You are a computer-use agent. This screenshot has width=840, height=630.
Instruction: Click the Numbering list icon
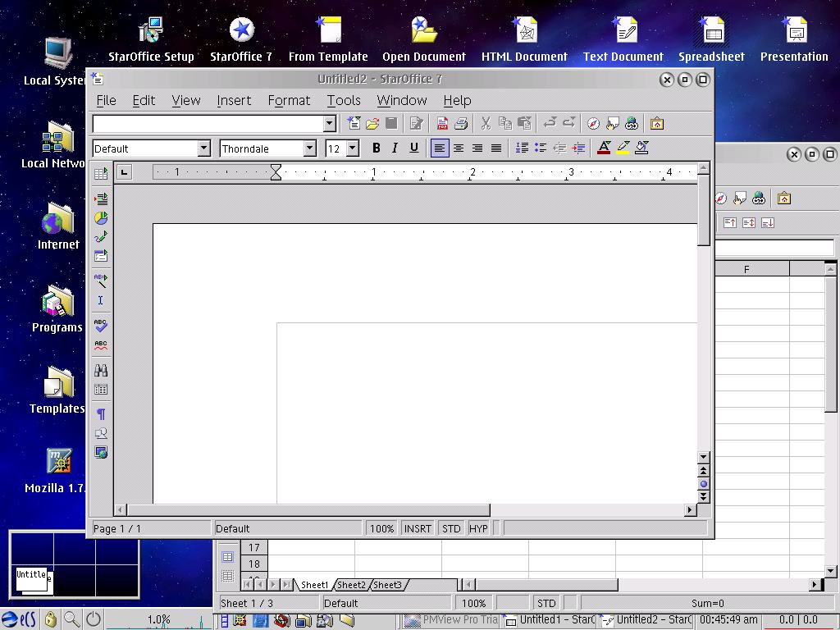pyautogui.click(x=522, y=148)
